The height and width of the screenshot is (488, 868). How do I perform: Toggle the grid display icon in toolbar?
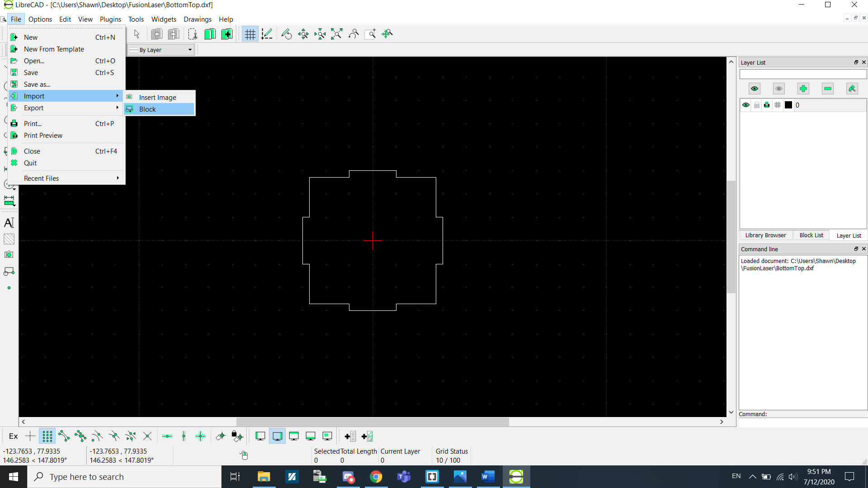[250, 34]
